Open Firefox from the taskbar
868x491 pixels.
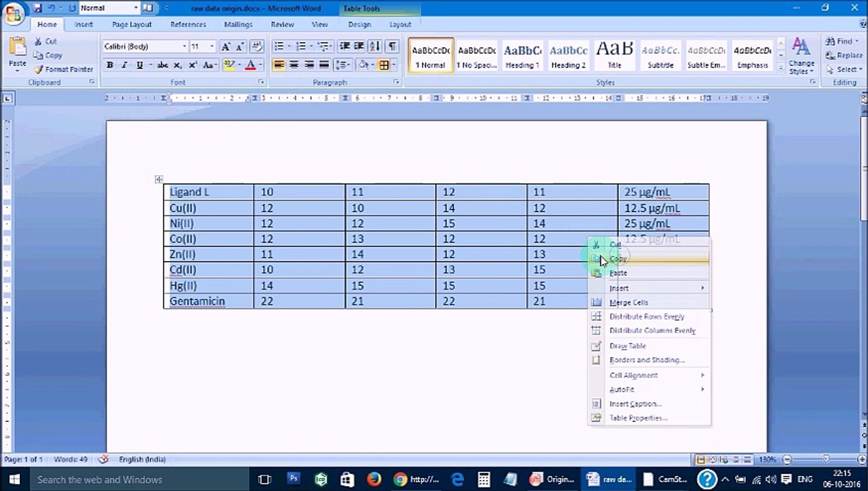pos(374,479)
